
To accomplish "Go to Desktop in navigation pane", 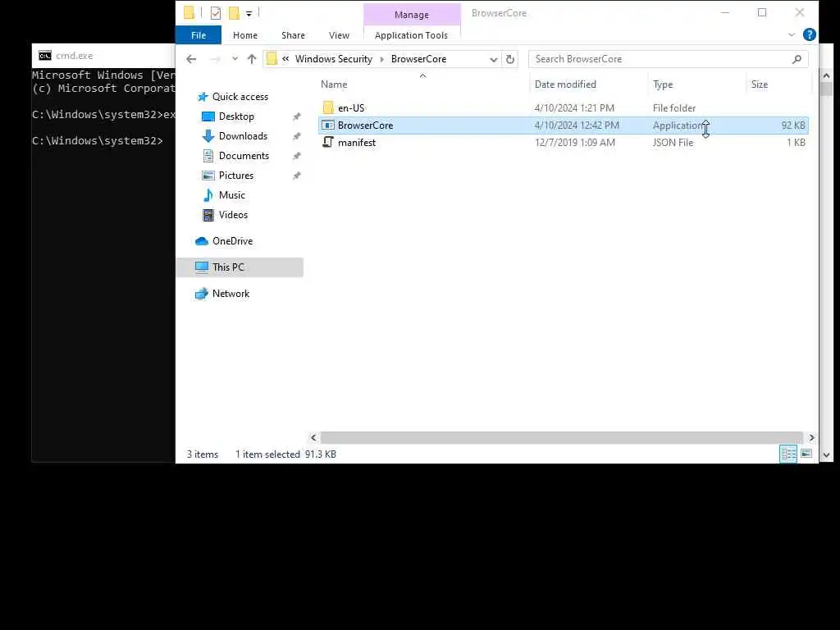I will pos(236,116).
